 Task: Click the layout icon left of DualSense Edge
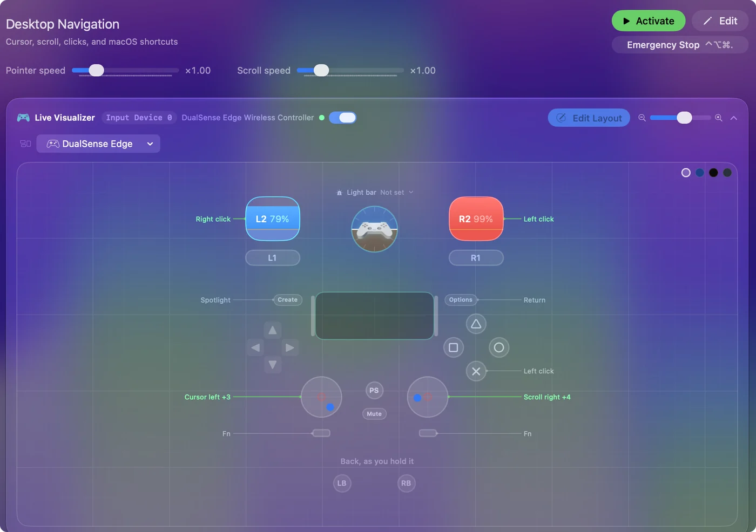click(25, 144)
